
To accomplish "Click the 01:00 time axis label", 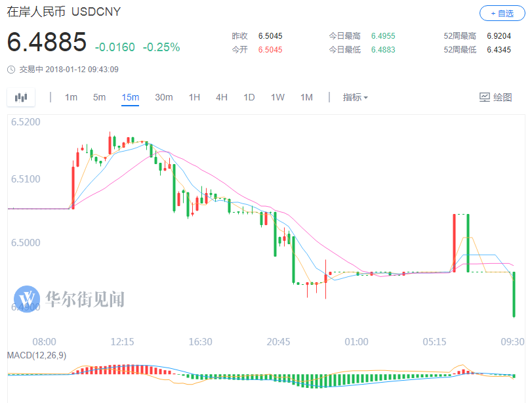I will 356,341.
